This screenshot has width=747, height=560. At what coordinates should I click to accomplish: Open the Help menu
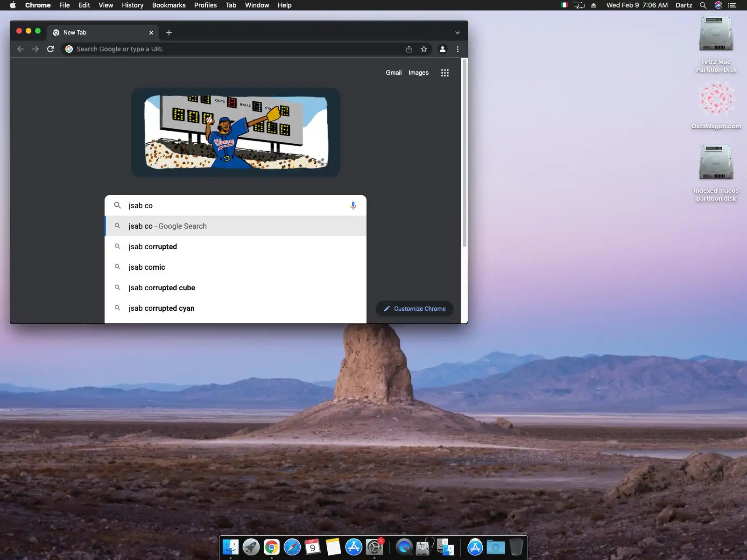[284, 5]
